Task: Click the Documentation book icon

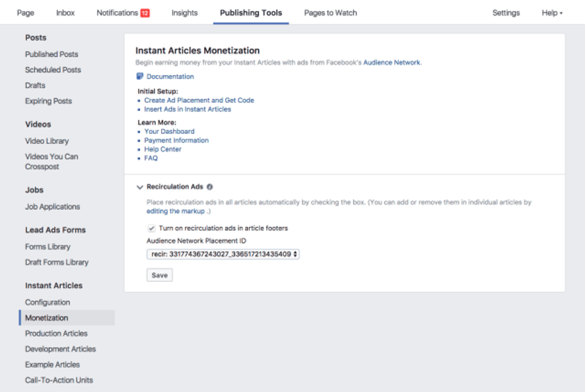Action: point(140,76)
